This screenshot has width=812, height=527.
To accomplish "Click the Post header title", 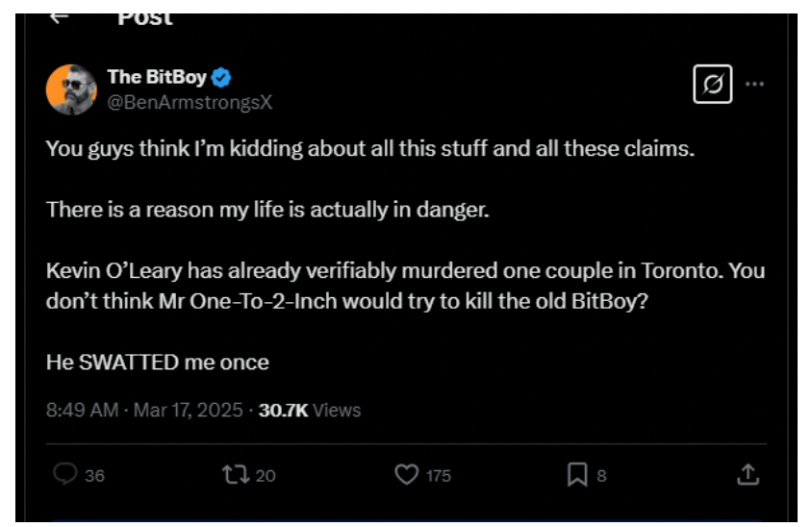I will click(144, 18).
